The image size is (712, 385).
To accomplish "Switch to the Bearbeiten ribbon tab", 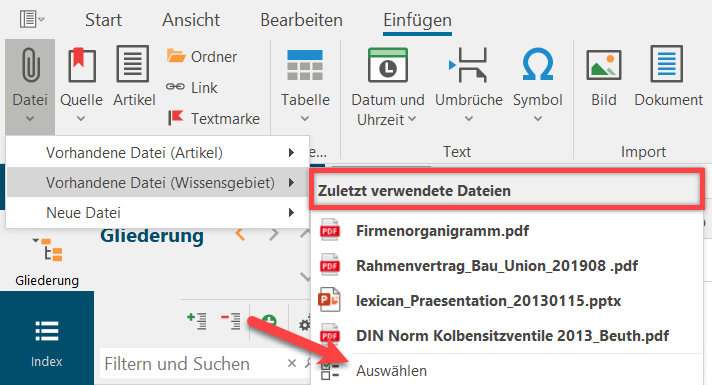I will (302, 20).
